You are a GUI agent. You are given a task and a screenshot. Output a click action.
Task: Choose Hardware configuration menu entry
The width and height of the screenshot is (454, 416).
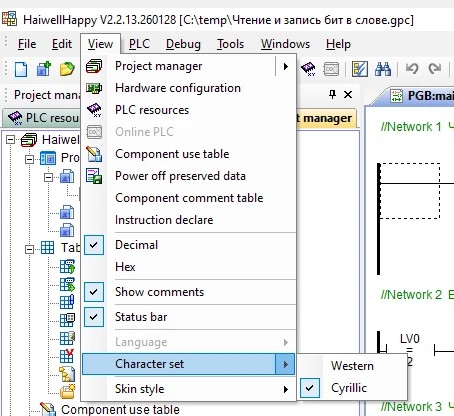[x=188, y=88]
